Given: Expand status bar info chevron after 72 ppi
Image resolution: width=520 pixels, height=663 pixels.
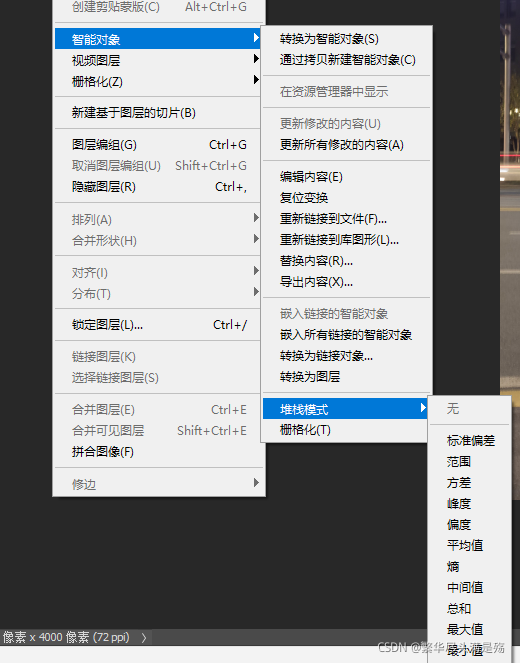Looking at the screenshot, I should (144, 638).
